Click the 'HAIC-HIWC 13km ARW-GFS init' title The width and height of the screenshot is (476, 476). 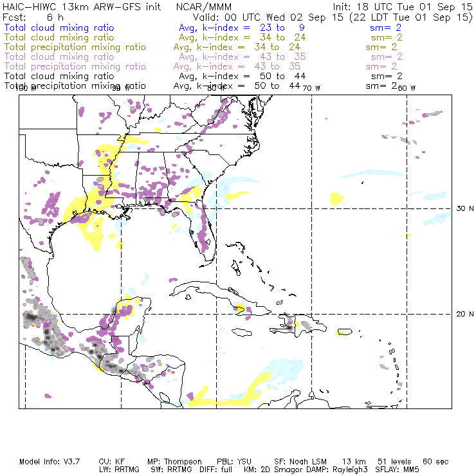click(x=82, y=6)
